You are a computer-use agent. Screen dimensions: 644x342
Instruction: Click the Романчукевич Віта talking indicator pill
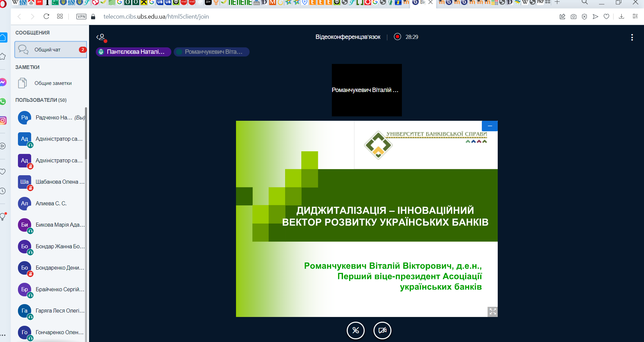tap(212, 52)
